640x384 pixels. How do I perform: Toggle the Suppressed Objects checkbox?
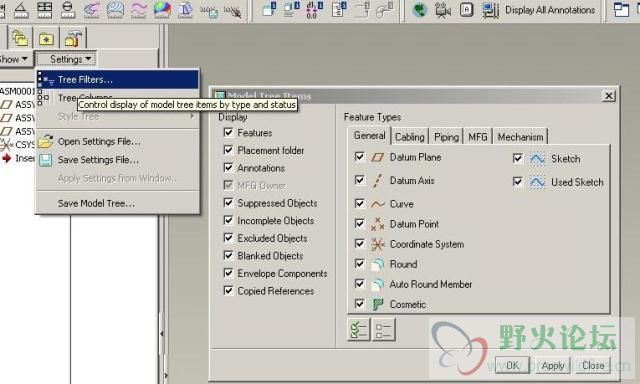(x=229, y=202)
